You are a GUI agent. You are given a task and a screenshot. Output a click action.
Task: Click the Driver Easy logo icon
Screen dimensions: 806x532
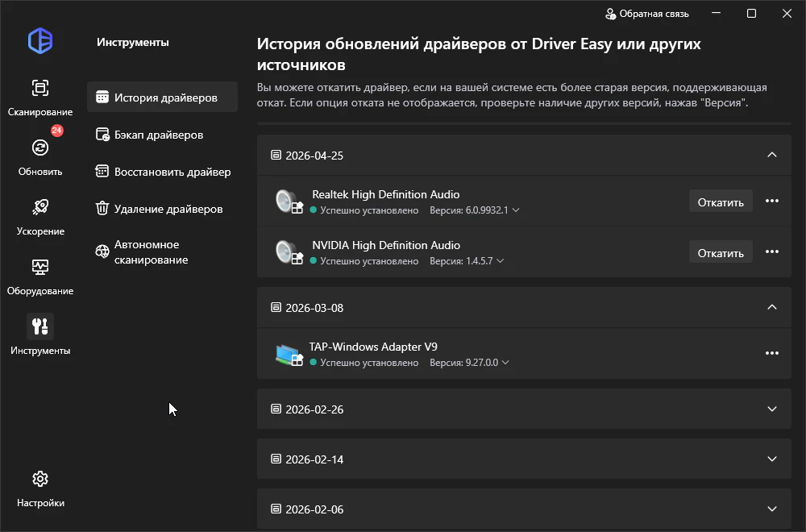pos(40,41)
